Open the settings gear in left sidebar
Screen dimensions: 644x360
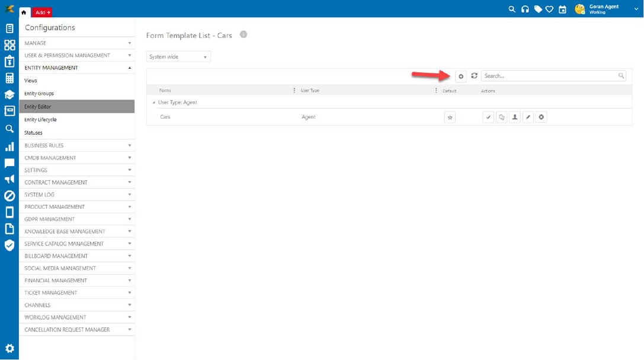9,349
